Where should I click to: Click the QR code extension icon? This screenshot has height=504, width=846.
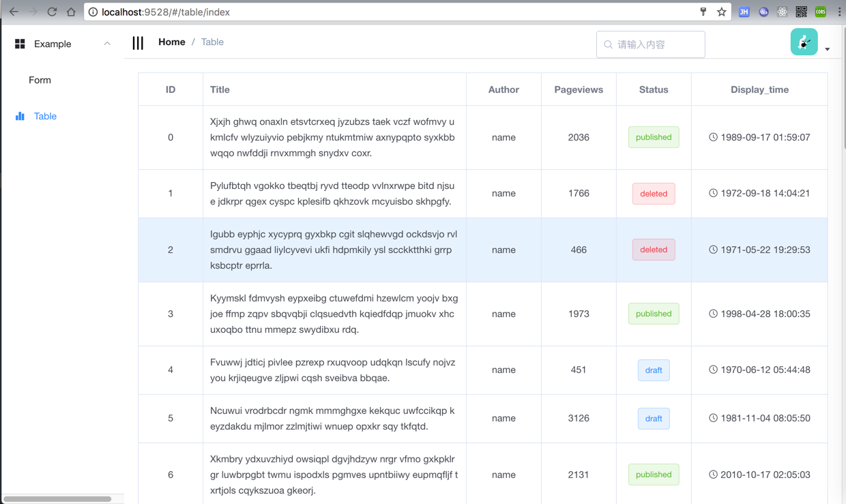(801, 12)
